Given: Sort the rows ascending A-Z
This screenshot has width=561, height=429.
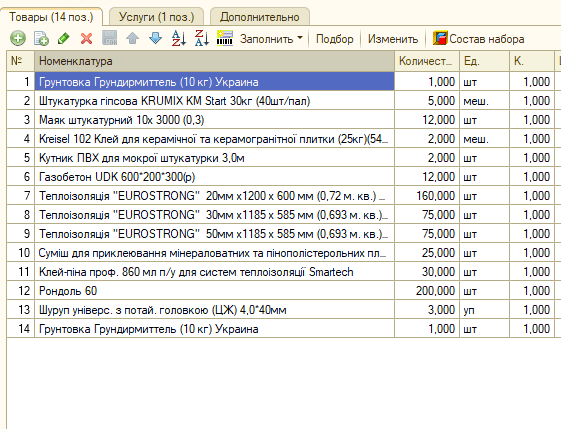Looking at the screenshot, I should pos(179,38).
